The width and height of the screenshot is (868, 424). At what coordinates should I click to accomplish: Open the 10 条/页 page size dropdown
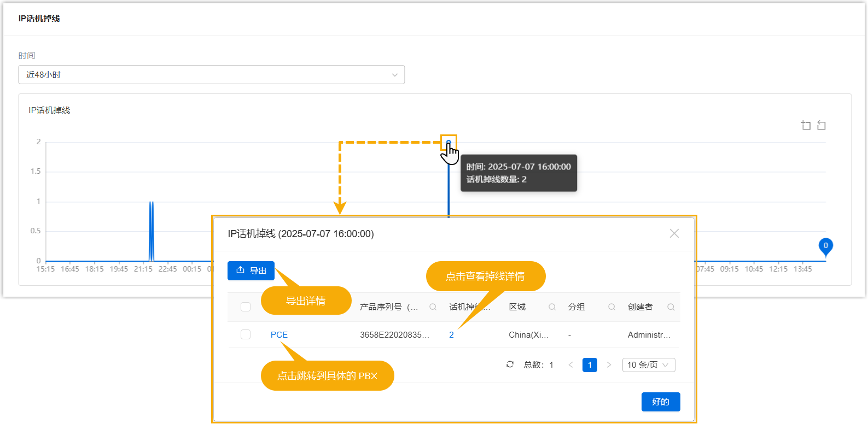pos(648,365)
